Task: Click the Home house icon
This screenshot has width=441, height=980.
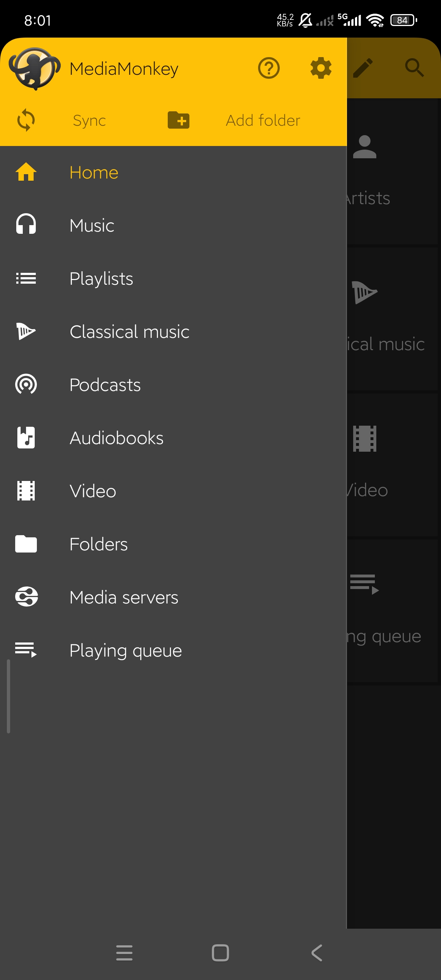Action: coord(26,172)
